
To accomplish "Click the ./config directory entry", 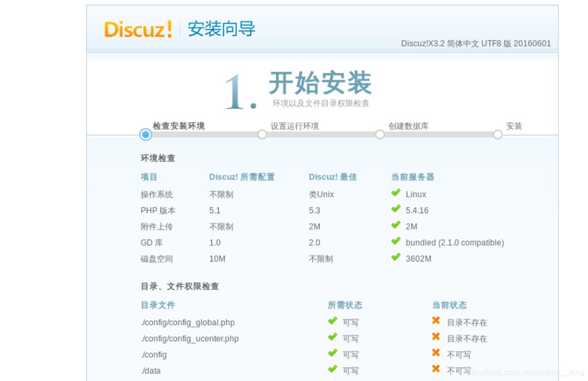I will coord(154,355).
